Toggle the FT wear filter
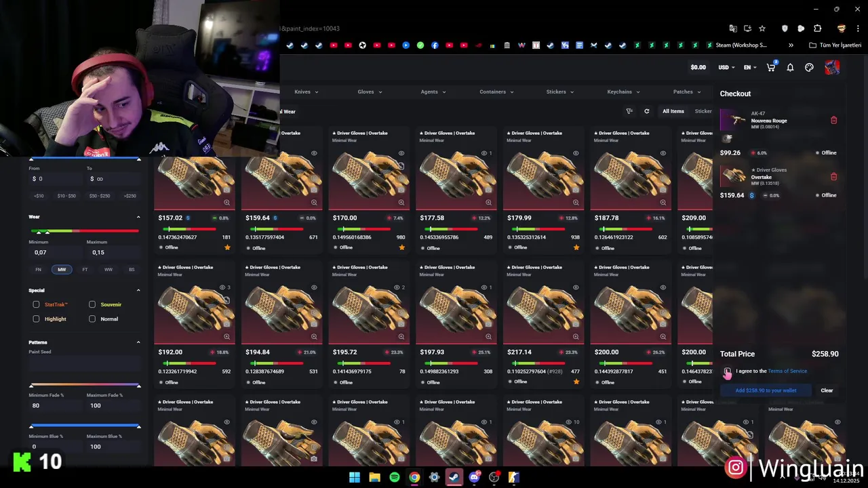 85,269
